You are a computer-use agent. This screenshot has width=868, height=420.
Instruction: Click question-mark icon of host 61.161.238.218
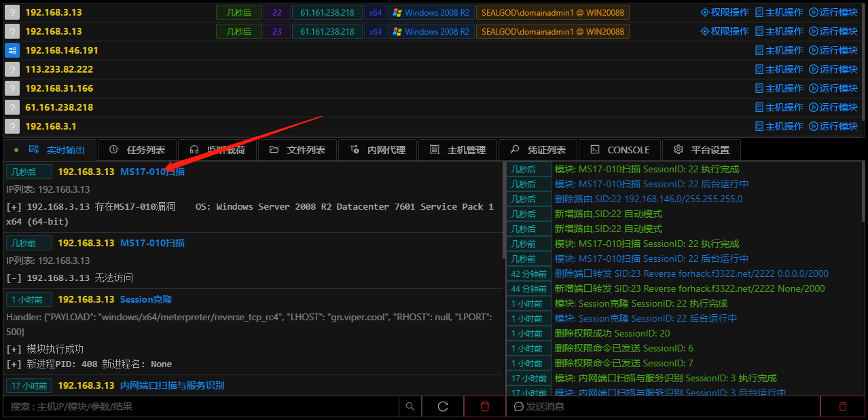coord(12,107)
